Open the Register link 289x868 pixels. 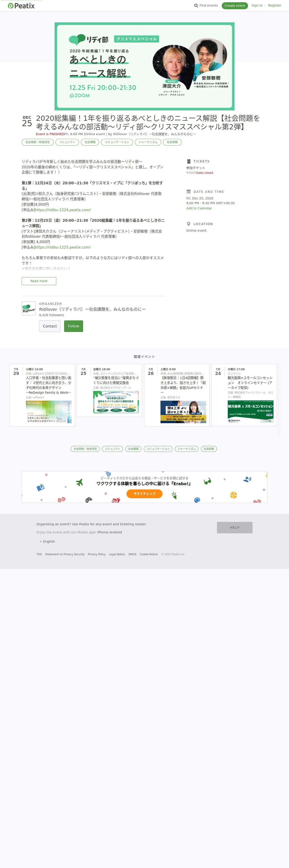coord(275,6)
